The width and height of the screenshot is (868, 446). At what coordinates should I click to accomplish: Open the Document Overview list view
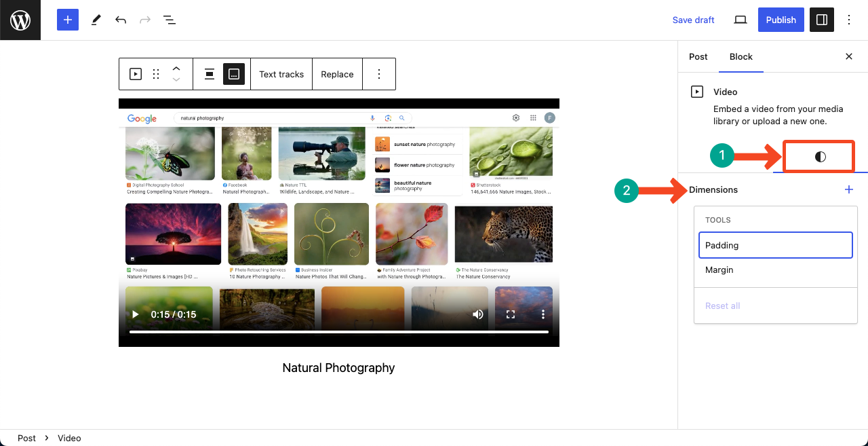(x=169, y=20)
